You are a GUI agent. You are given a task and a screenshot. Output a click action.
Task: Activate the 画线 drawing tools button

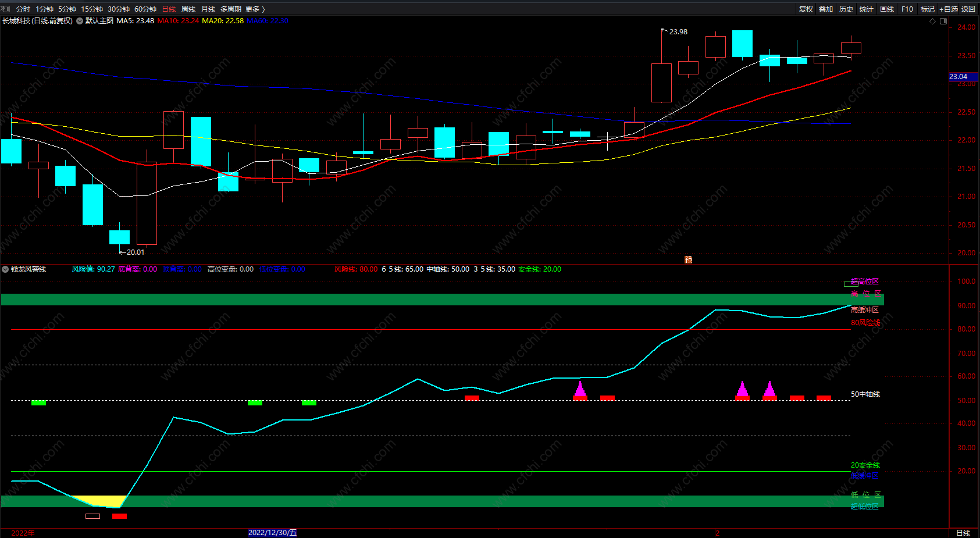point(887,9)
